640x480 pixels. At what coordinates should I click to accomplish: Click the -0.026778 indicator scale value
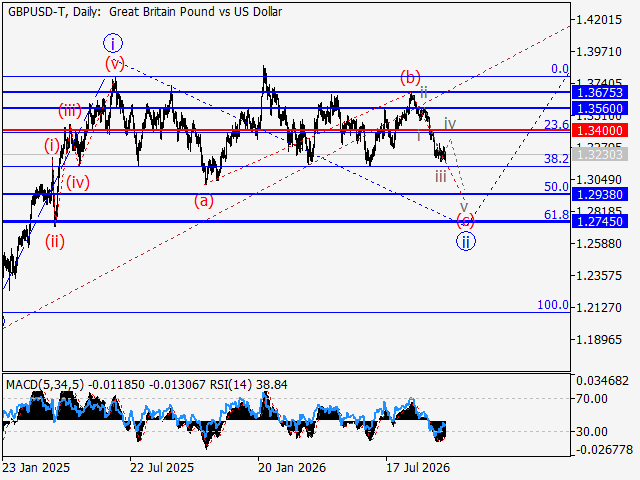click(x=602, y=449)
